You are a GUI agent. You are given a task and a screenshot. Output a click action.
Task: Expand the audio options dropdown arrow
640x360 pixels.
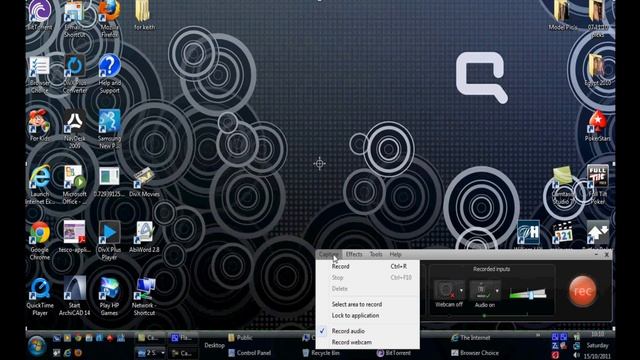(497, 291)
